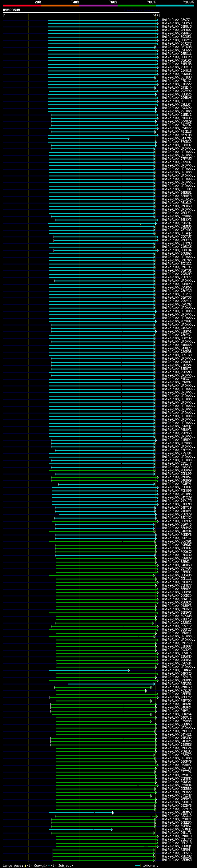
Task: Click the yellow gap marker on the B9HZQ7 row
Action: 141,224
